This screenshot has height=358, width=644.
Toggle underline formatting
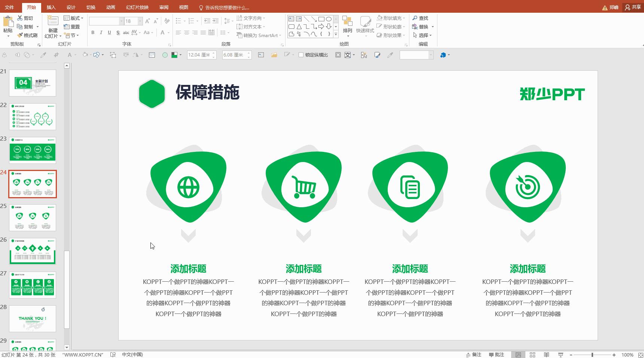109,33
